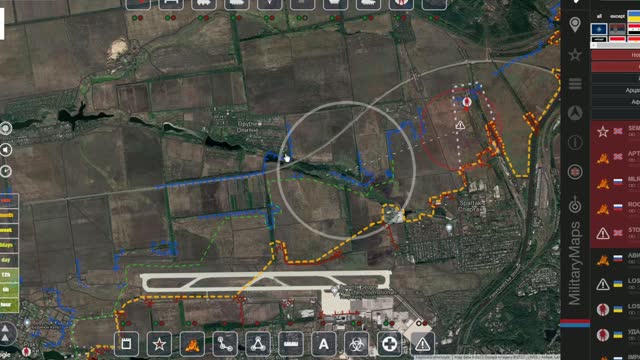Click the round button above the speaker
This screenshot has width=640, height=360.
coord(6,128)
